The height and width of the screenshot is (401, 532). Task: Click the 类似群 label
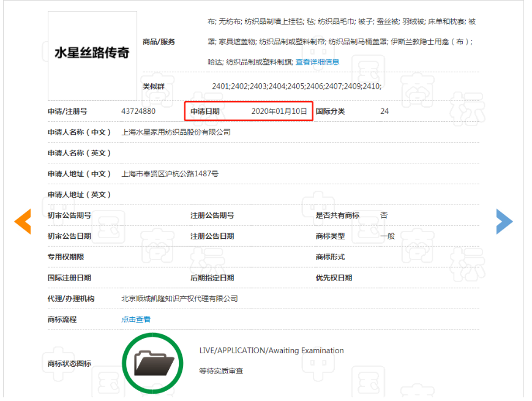pyautogui.click(x=154, y=86)
